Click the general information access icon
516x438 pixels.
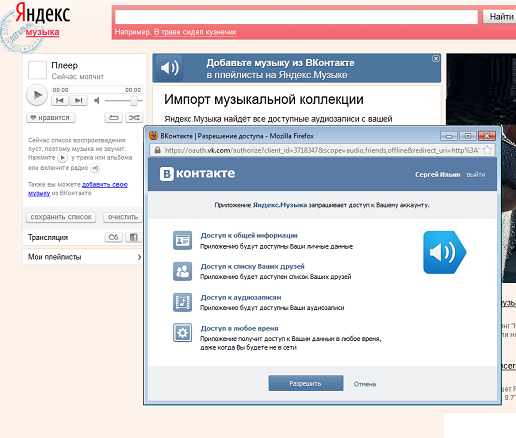click(182, 240)
